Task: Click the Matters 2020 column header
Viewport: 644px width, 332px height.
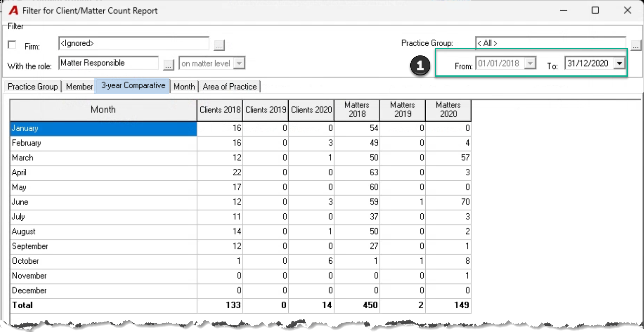Action: coord(449,110)
